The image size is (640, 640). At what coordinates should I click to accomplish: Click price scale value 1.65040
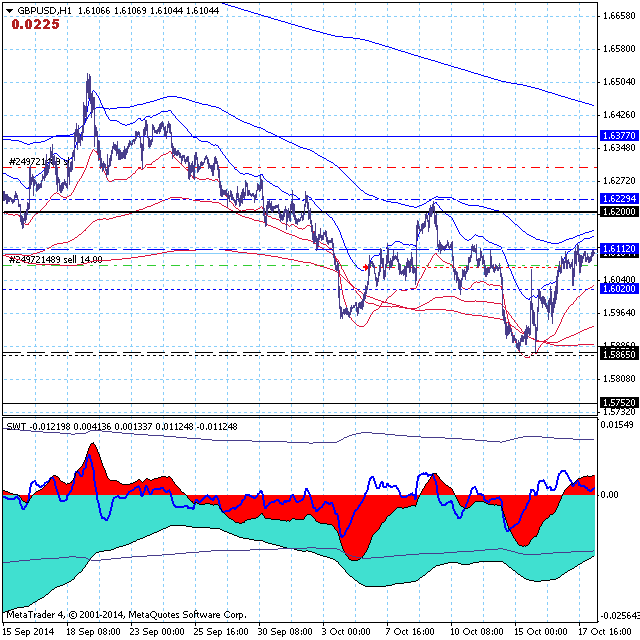[x=619, y=82]
